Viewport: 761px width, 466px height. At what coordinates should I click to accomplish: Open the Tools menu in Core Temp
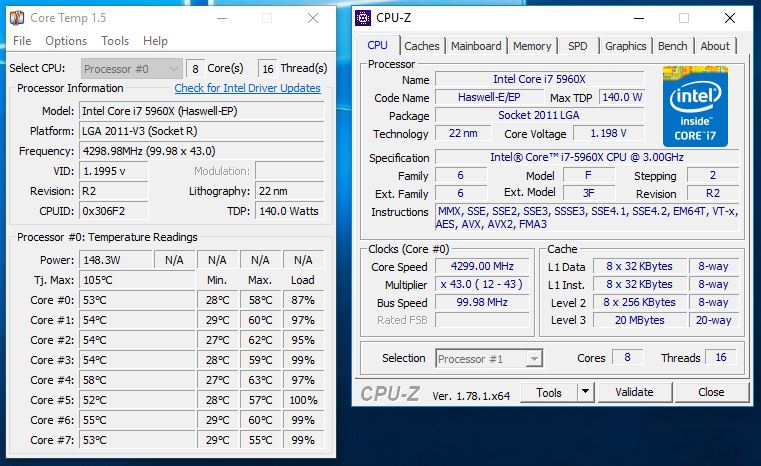pos(115,41)
